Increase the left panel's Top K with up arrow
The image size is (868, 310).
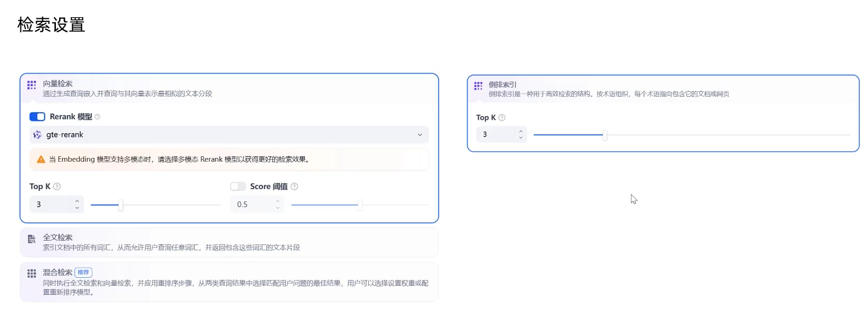coord(77,201)
